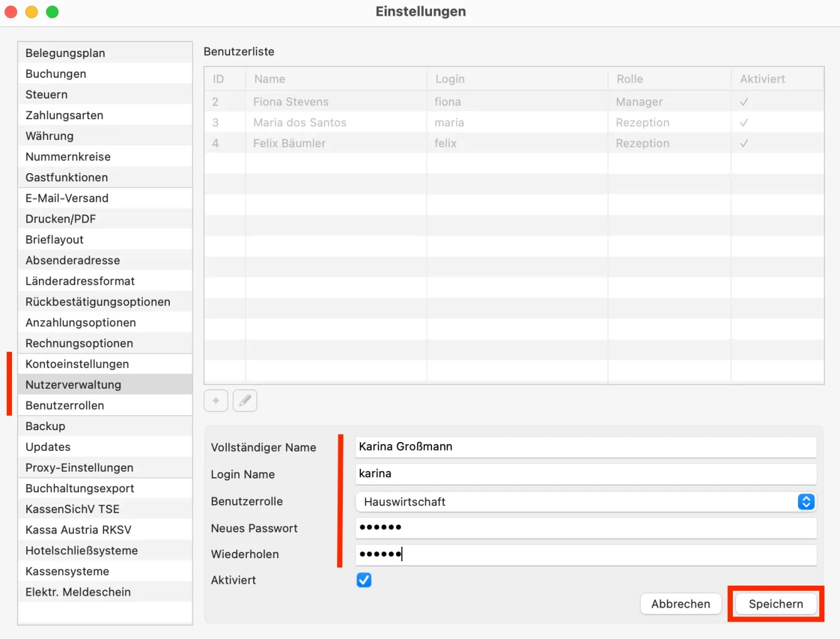Click Fiona Stevens's activated checkmark
Screen dimensions: 840x639
point(744,102)
